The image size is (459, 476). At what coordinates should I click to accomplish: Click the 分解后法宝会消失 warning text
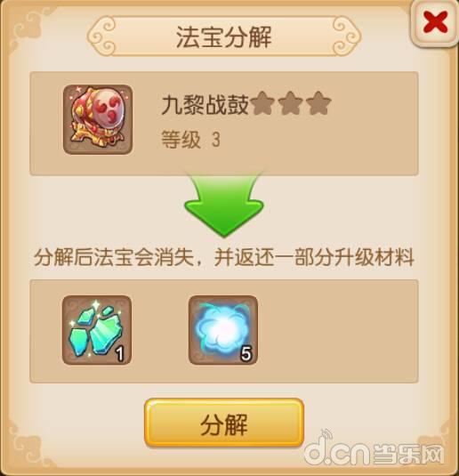(114, 258)
